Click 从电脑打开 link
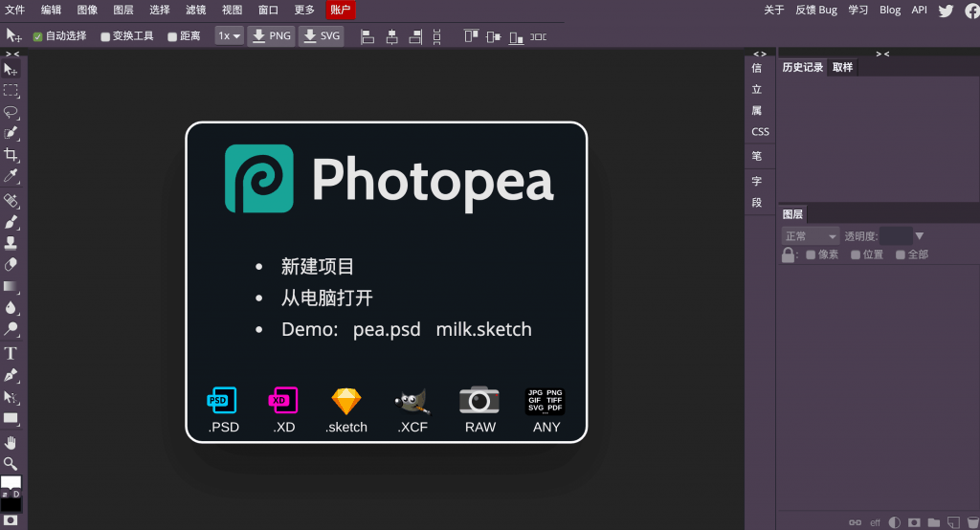Image resolution: width=980 pixels, height=530 pixels. (327, 298)
